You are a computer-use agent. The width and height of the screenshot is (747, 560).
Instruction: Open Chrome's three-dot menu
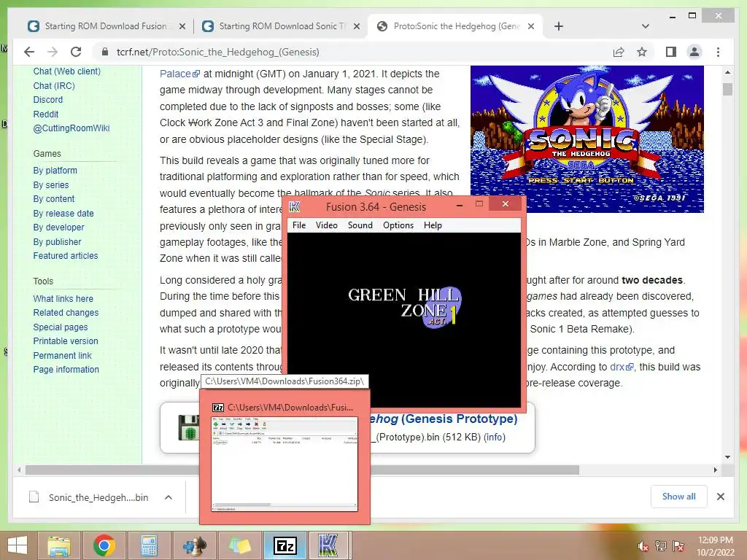719,52
